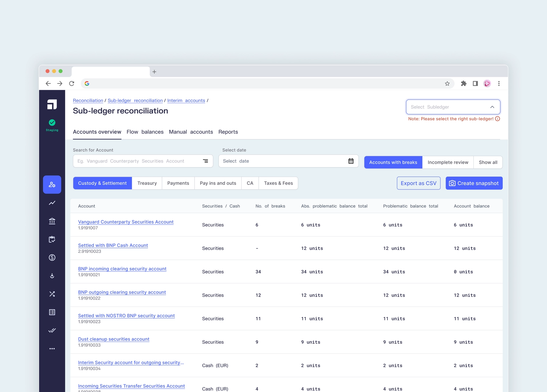The image size is (547, 392).
Task: Open the three-dots more sidebar icon
Action: [x=52, y=349]
